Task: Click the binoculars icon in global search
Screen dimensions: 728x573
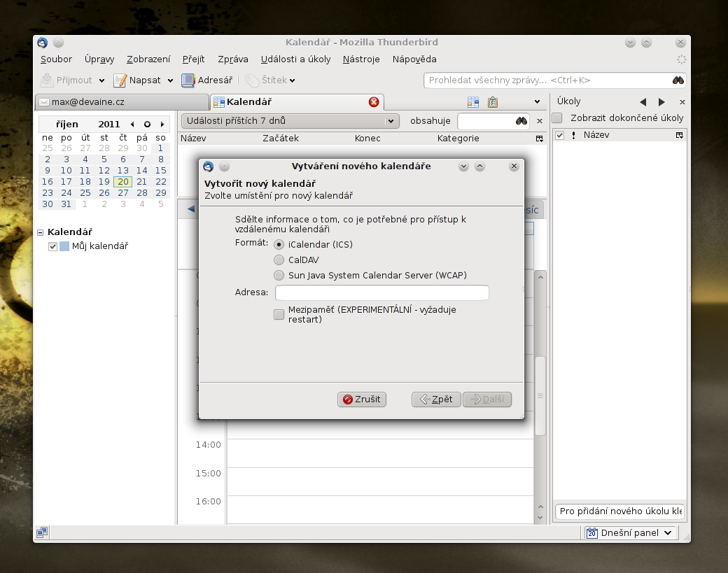Action: click(678, 80)
